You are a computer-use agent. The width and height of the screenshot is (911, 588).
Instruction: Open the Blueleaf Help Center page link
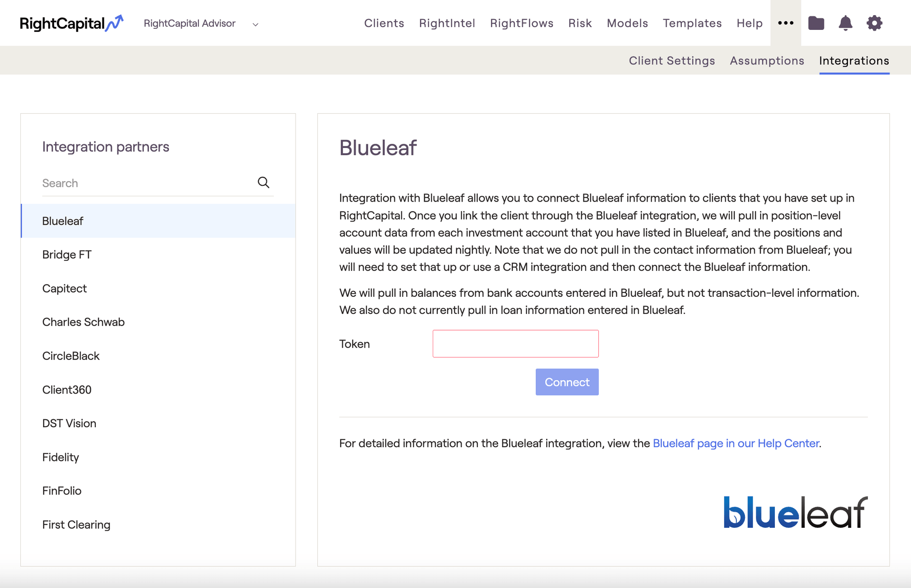tap(736, 443)
